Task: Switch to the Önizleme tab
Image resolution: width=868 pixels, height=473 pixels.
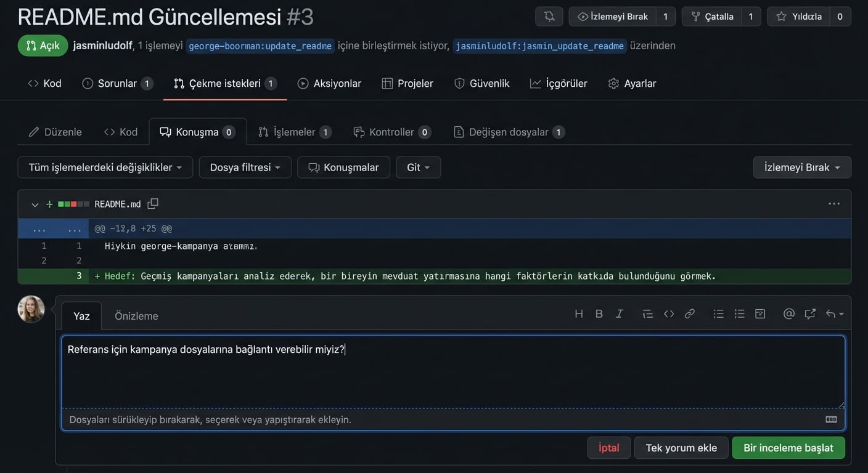Action: pyautogui.click(x=136, y=316)
